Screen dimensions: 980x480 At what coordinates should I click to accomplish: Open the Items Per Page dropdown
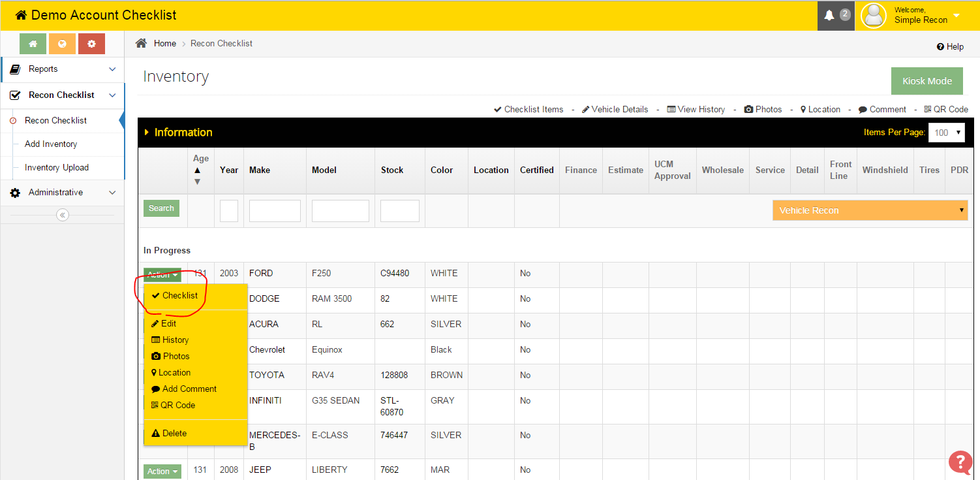click(x=947, y=133)
